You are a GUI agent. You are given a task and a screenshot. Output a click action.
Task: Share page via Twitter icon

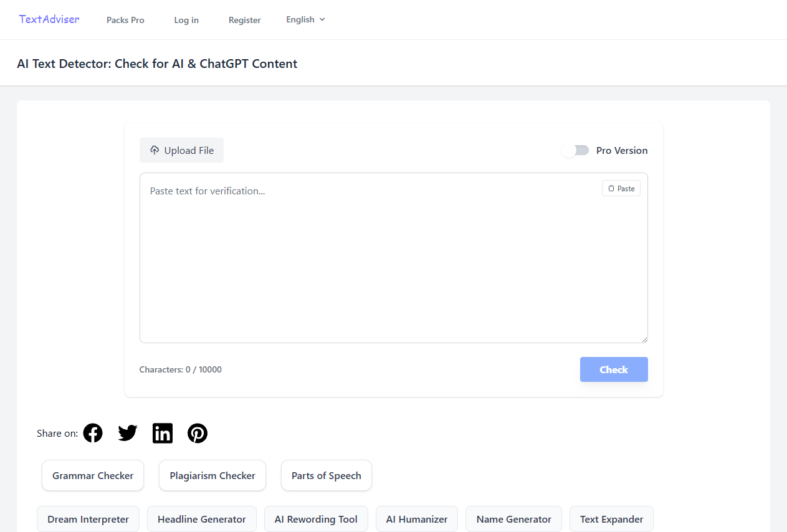tap(128, 433)
